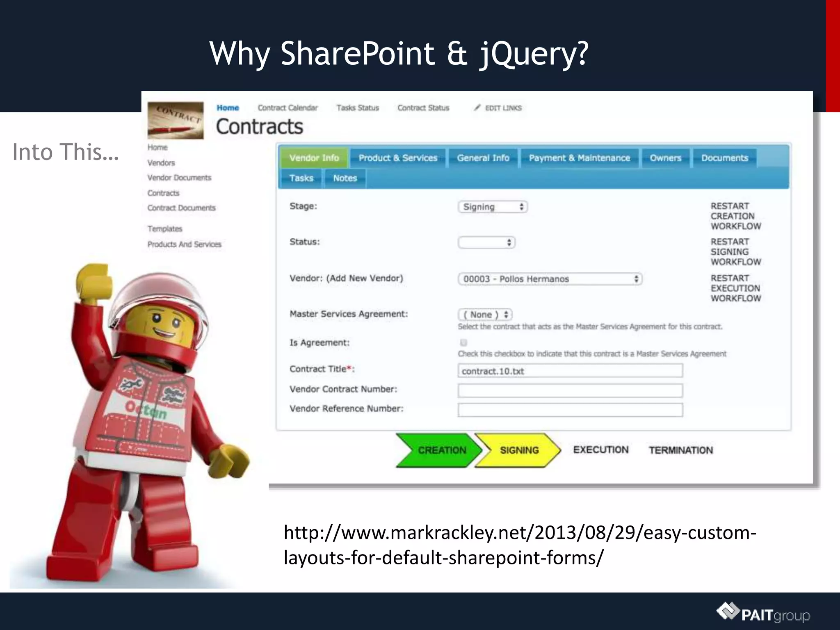Click the EXECUTION stage label
Viewport: 840px width, 630px height.
pyautogui.click(x=601, y=450)
